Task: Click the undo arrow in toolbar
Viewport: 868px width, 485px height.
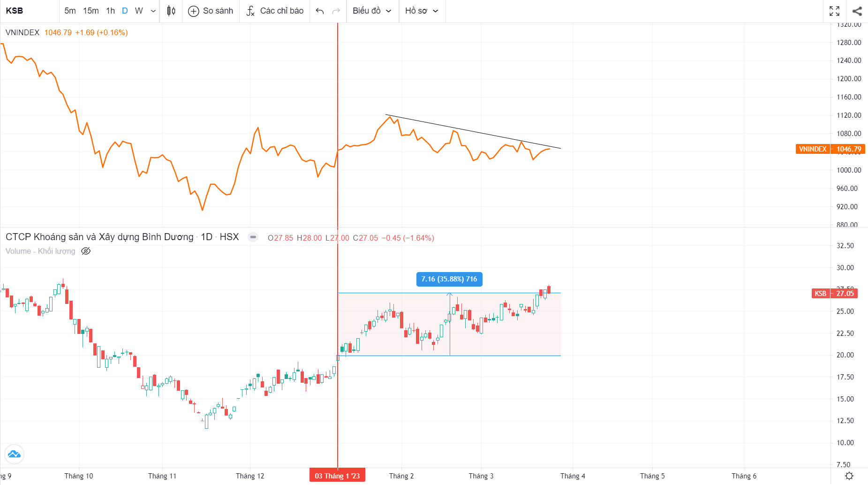Action: 320,11
